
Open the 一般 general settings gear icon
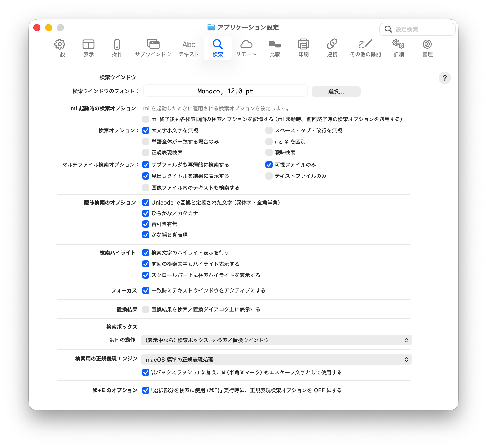tap(60, 44)
